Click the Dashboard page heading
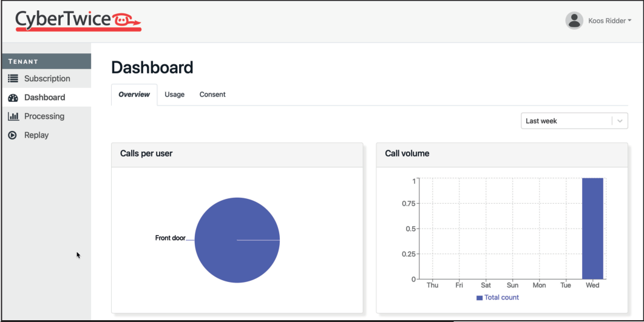 click(152, 68)
